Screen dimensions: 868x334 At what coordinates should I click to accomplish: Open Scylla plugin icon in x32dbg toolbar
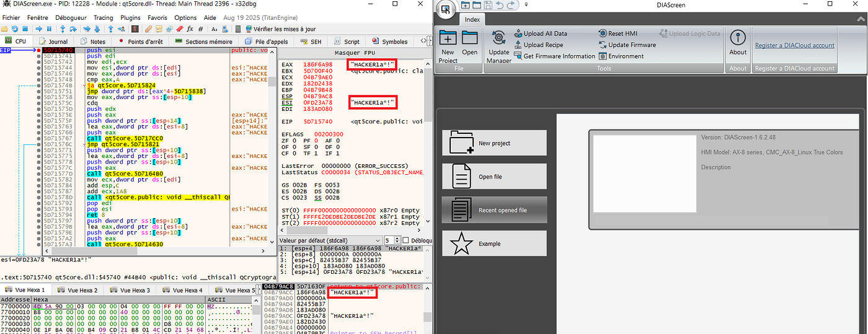(135, 29)
